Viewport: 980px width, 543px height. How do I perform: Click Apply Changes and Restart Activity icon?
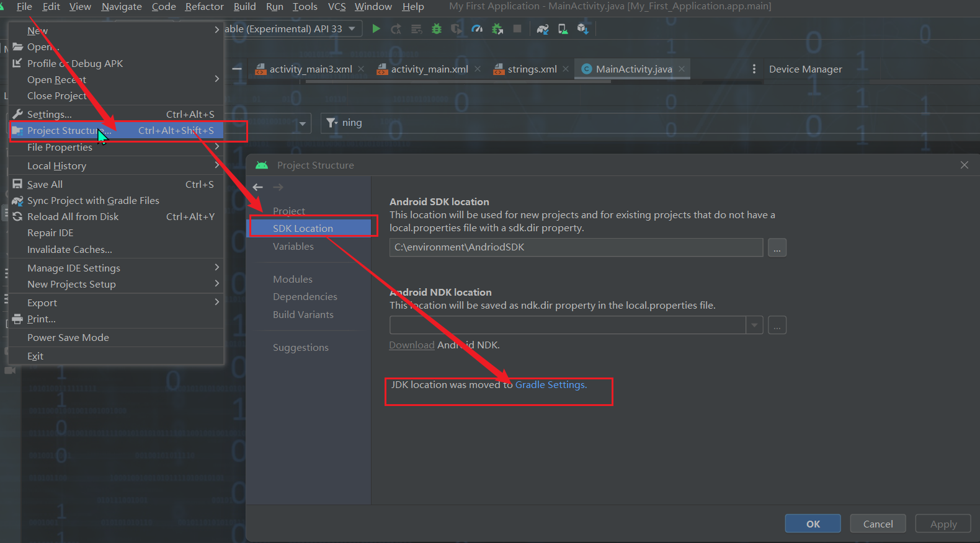396,29
